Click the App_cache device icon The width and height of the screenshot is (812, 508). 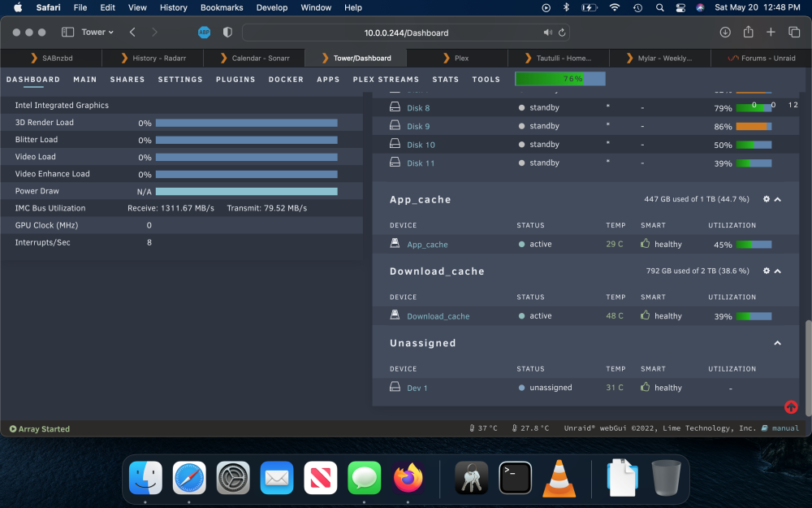pyautogui.click(x=395, y=243)
